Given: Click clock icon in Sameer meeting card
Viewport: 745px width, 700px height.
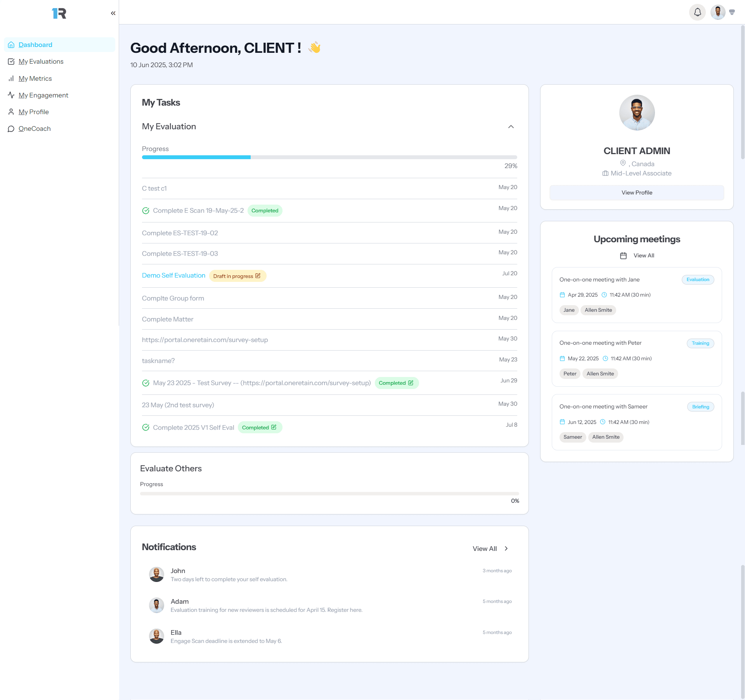Looking at the screenshot, I should [603, 422].
